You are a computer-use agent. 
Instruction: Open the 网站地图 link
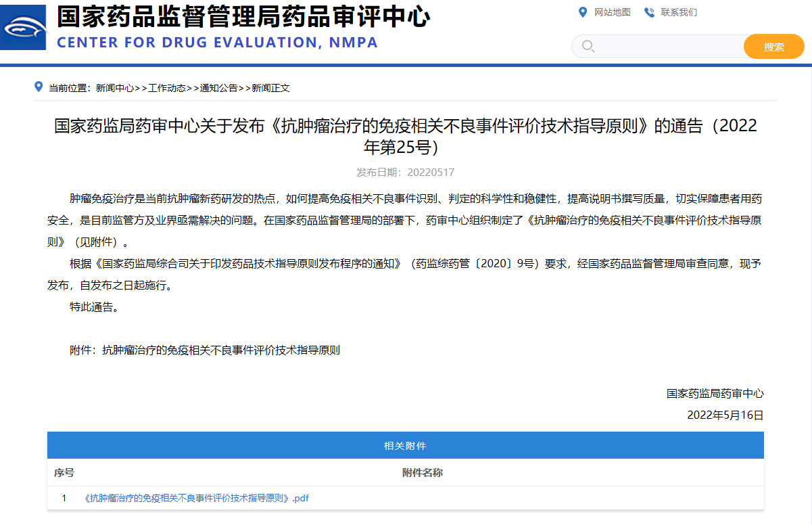613,12
